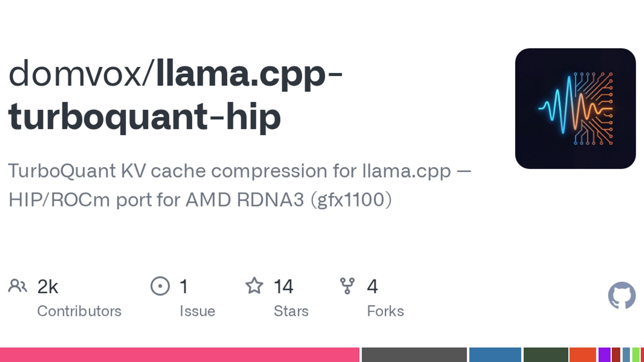Open the waveform circuit repository avatar
644x362 pixels.
[x=576, y=109]
